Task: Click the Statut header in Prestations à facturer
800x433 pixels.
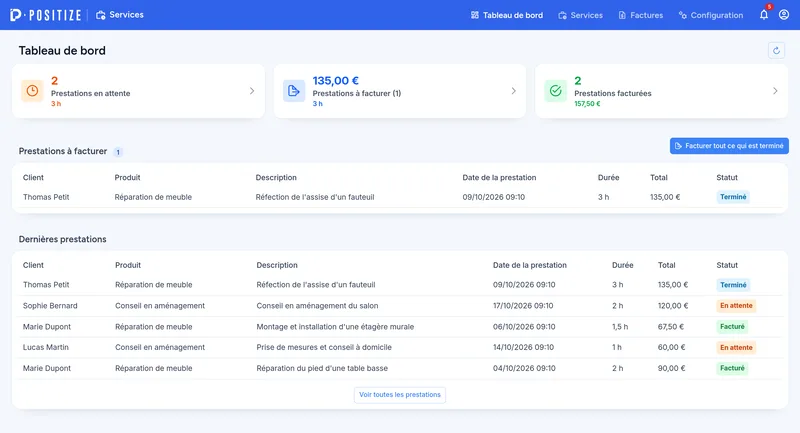Action: click(x=727, y=177)
